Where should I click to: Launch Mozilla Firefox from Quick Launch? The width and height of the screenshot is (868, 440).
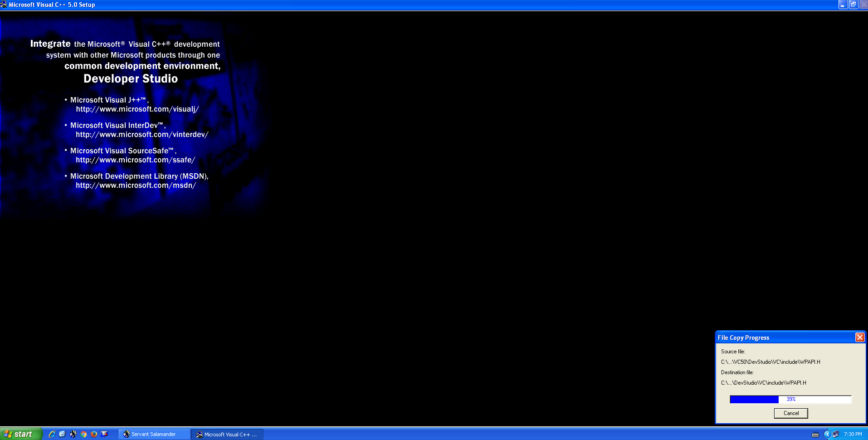click(94, 434)
